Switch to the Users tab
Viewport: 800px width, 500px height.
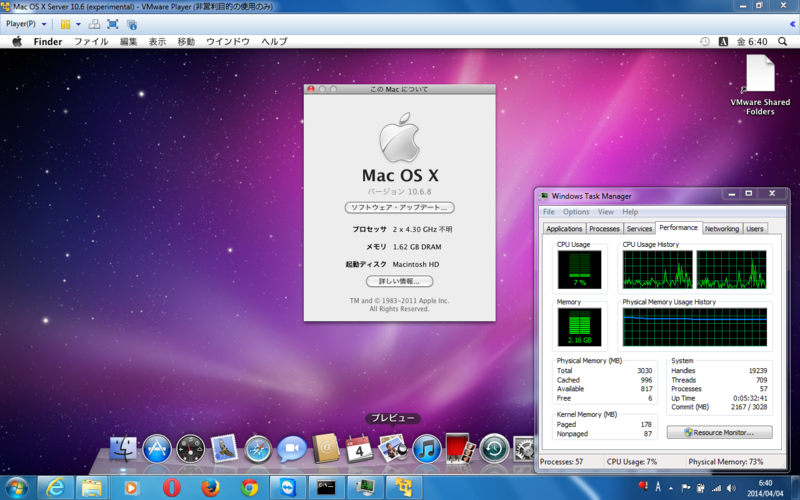point(755,229)
